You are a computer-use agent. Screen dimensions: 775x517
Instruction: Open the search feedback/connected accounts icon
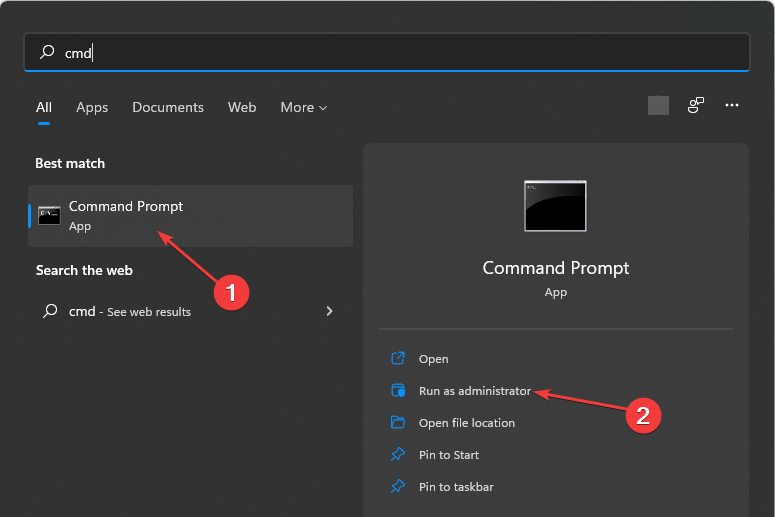click(x=696, y=105)
